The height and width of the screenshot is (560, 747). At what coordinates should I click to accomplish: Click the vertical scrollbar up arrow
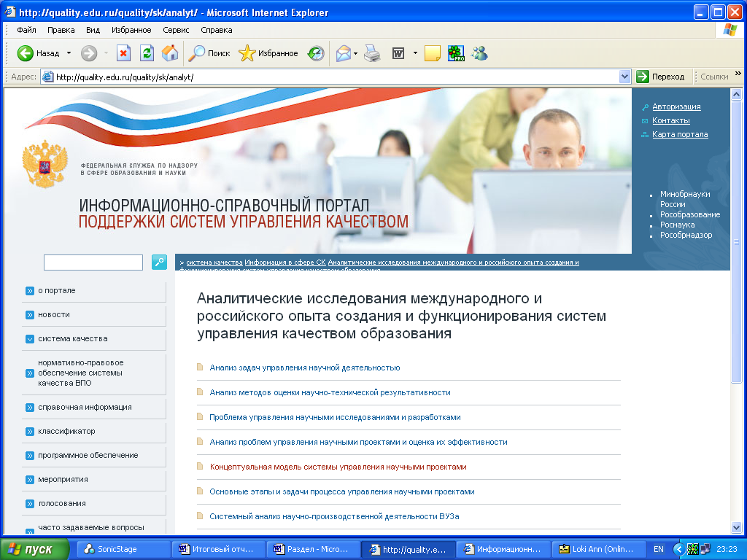[737, 94]
